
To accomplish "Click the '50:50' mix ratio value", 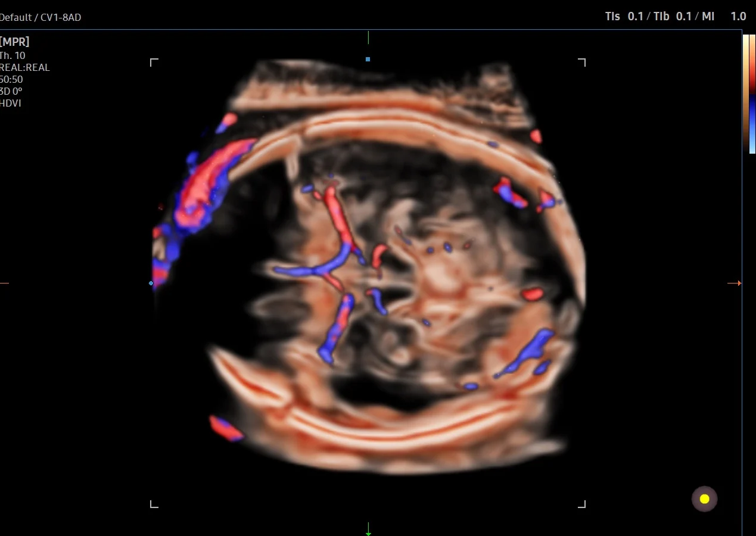I will (11, 79).
